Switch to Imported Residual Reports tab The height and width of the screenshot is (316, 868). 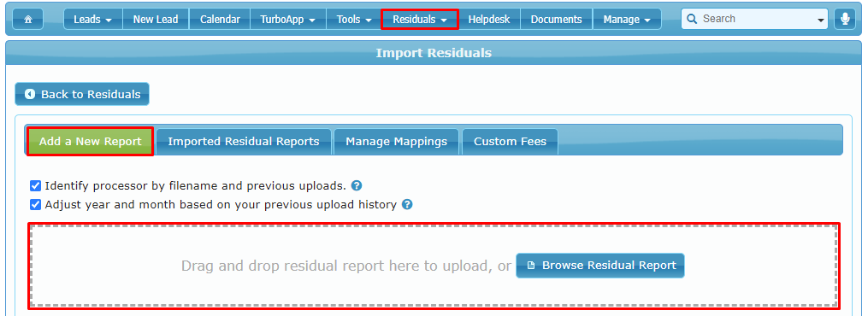(x=244, y=142)
